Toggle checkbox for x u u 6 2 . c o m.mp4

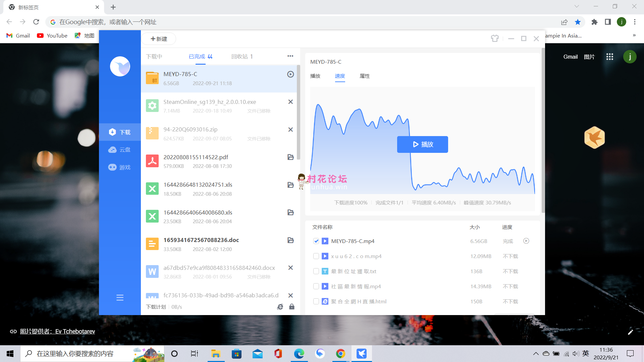pyautogui.click(x=316, y=256)
